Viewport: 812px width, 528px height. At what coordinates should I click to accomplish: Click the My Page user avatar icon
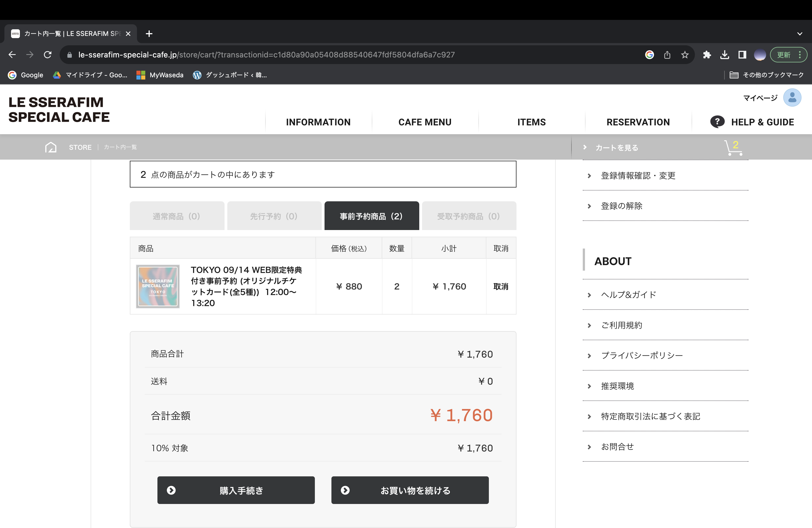[x=792, y=98]
